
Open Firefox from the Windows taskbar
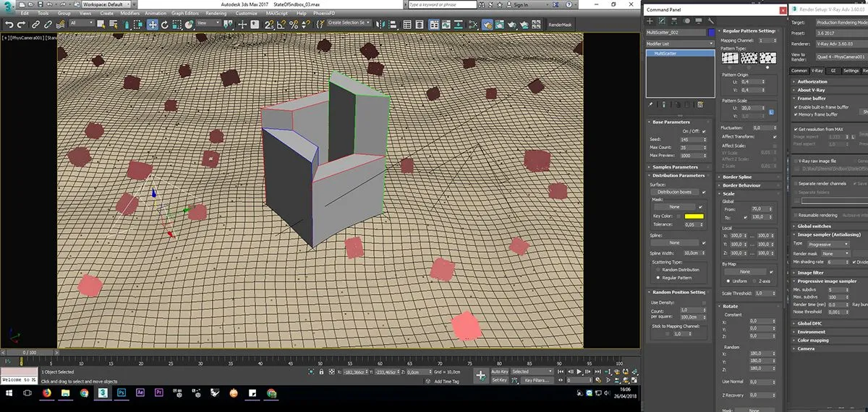click(x=46, y=392)
